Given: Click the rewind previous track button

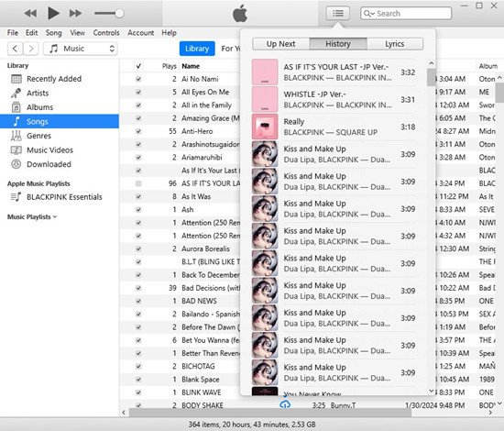Looking at the screenshot, I should pyautogui.click(x=31, y=14).
